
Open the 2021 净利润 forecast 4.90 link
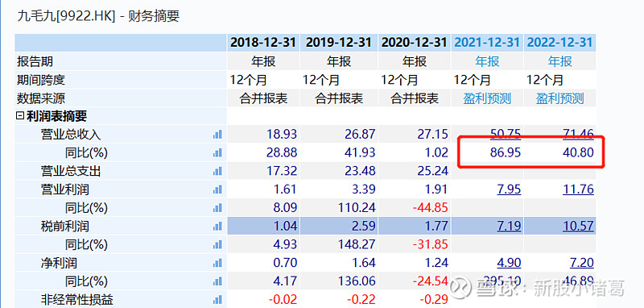click(509, 263)
